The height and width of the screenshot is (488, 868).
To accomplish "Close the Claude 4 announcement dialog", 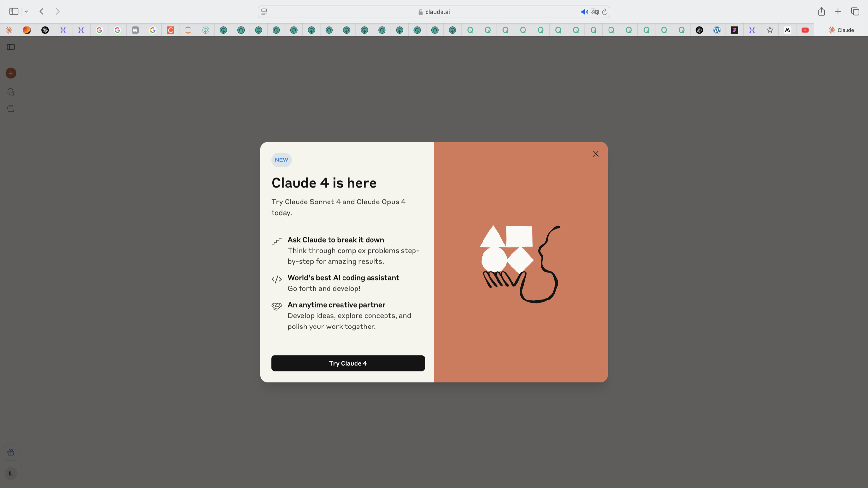I will coord(595,154).
